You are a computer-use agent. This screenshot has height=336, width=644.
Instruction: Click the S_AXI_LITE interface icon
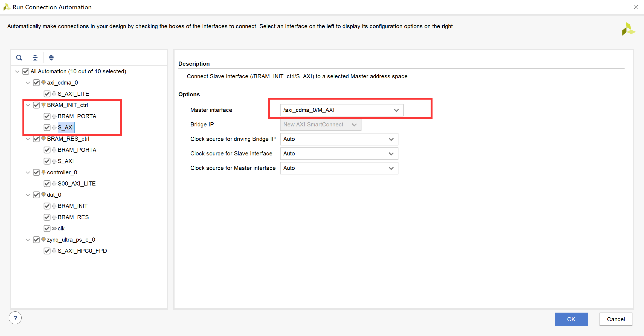tap(54, 94)
